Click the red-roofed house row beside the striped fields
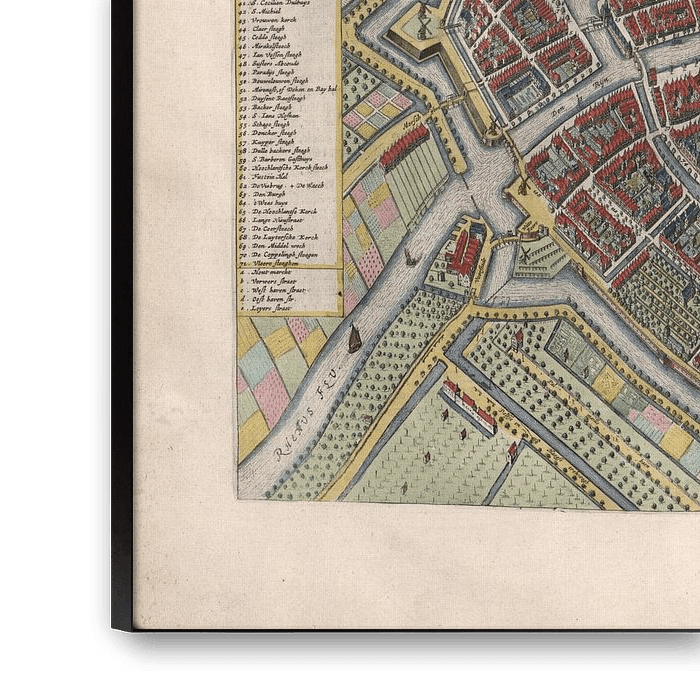This screenshot has height=700, width=700. pos(405,147)
